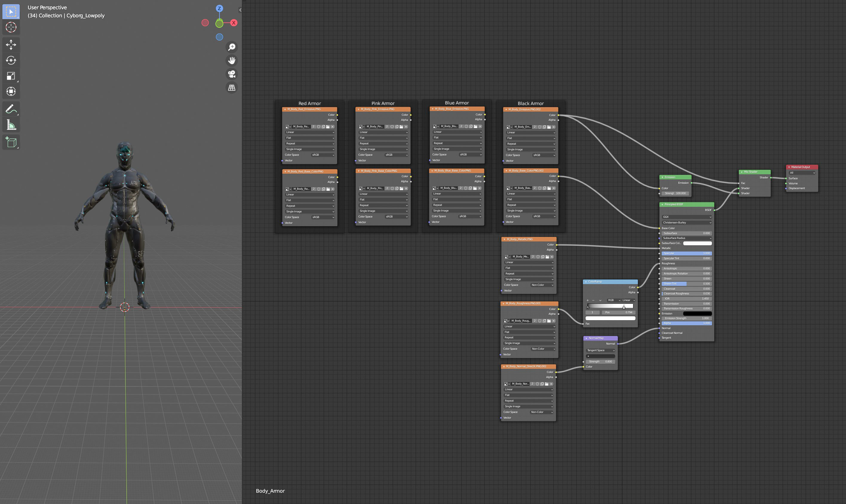Viewport: 846px width, 504px height.
Task: Toggle the perspective/orthographic grid icon
Action: [x=231, y=88]
